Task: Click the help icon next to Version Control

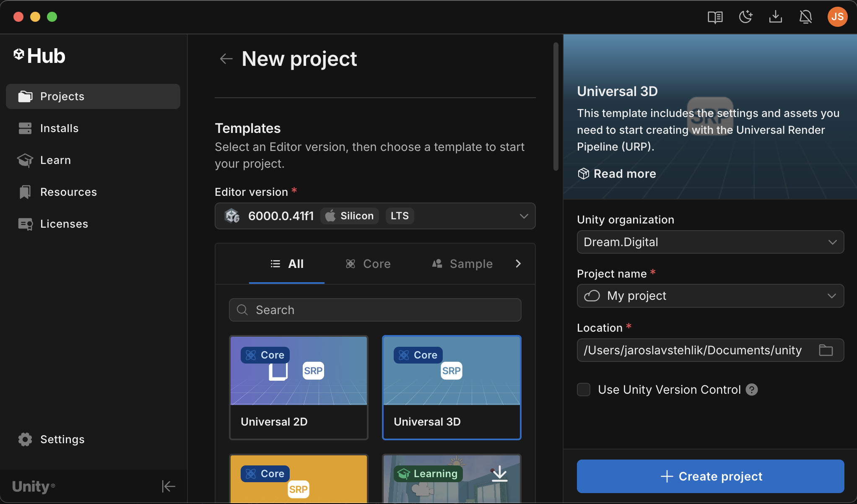Action: pyautogui.click(x=752, y=390)
